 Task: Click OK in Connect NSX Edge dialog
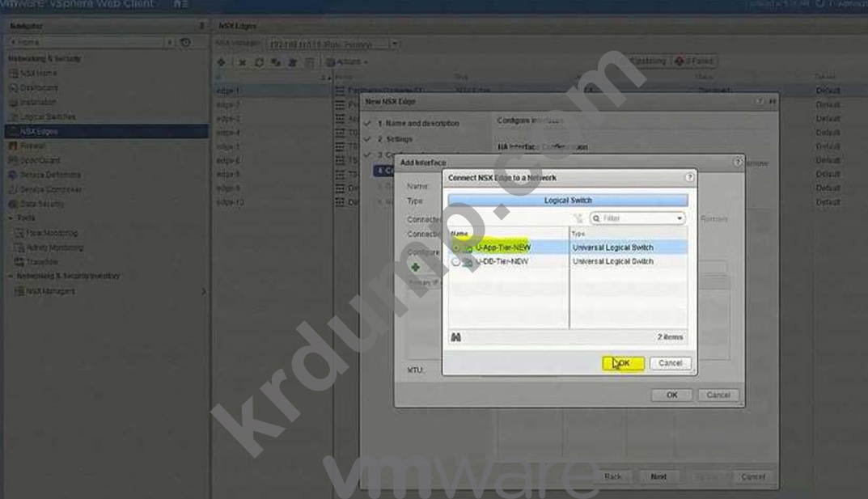[x=624, y=363]
